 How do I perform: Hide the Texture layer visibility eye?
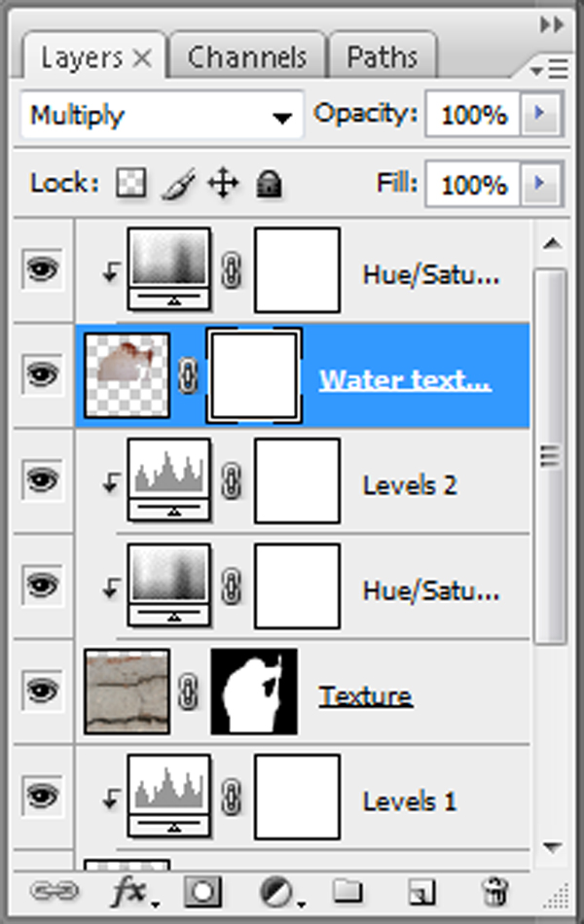pos(42,692)
